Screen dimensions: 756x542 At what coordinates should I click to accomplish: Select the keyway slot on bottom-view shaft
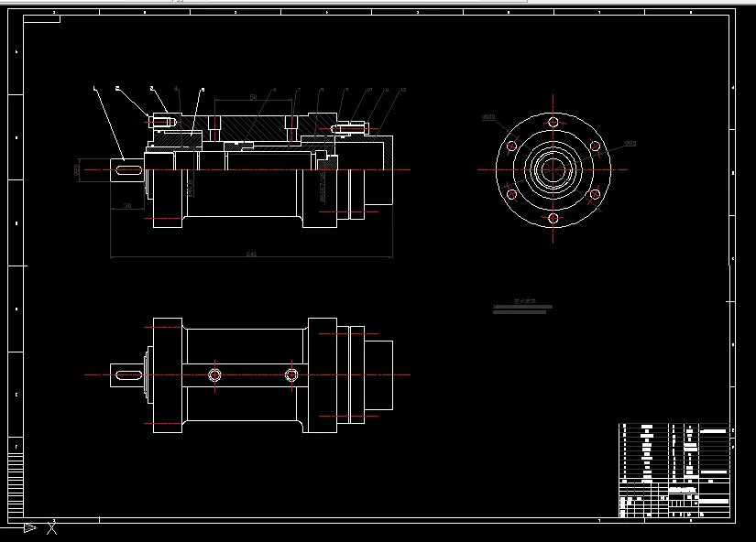coord(129,374)
